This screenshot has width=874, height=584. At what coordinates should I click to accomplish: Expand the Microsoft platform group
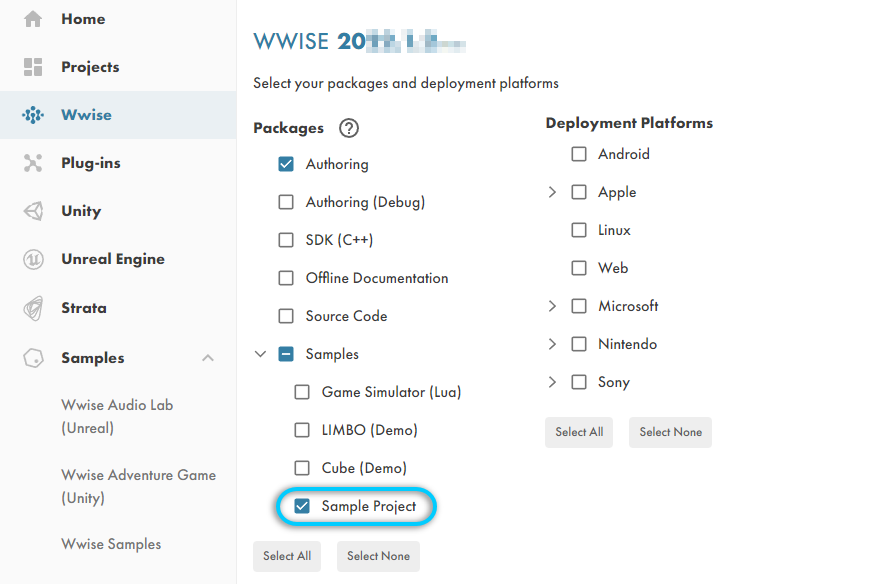click(552, 306)
